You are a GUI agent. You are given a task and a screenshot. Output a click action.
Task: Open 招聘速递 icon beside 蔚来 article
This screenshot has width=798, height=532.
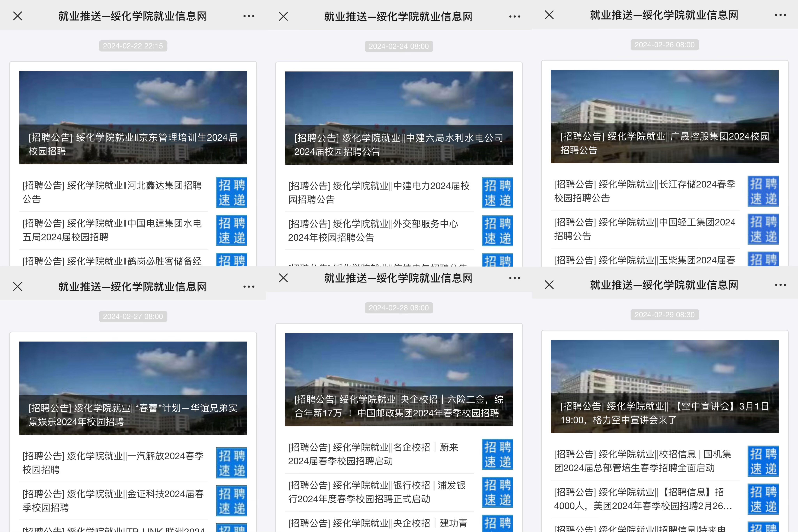(x=497, y=454)
